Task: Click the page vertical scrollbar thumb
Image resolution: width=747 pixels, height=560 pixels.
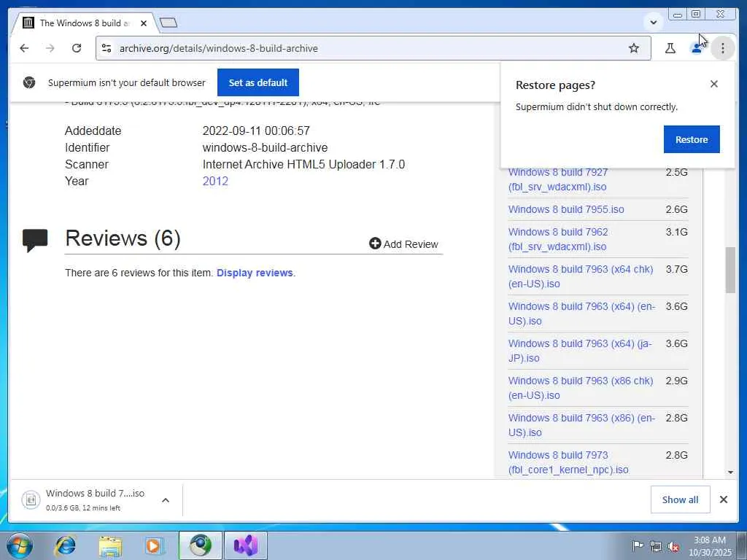Action: (x=730, y=270)
